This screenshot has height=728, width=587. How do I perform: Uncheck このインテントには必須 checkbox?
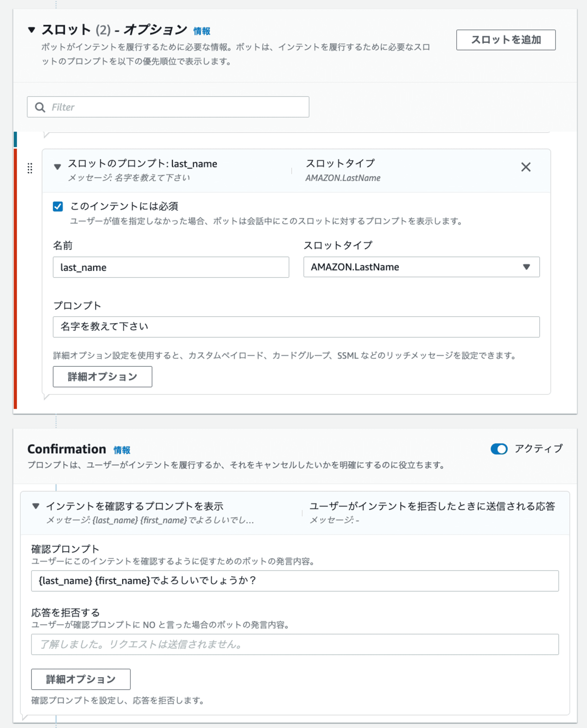coord(58,206)
